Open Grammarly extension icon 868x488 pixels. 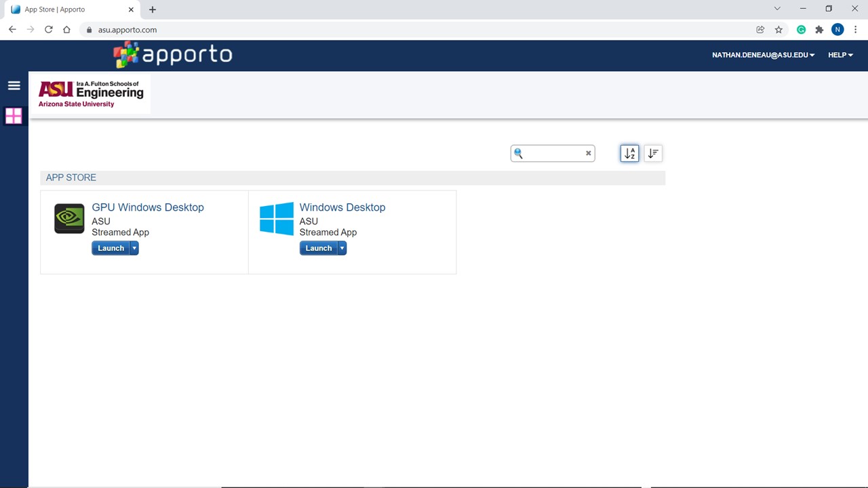801,30
